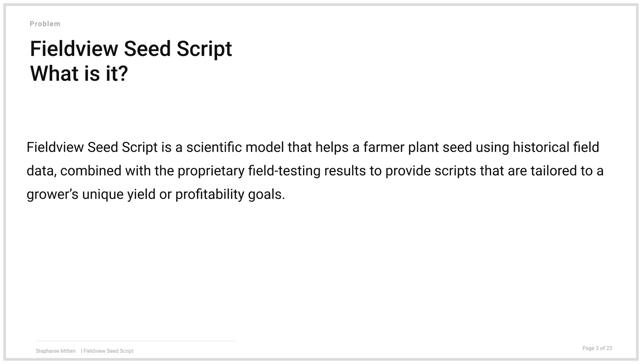Click the "Stephanie Mitten" footer author name
The width and height of the screenshot is (642, 364).
[56, 351]
